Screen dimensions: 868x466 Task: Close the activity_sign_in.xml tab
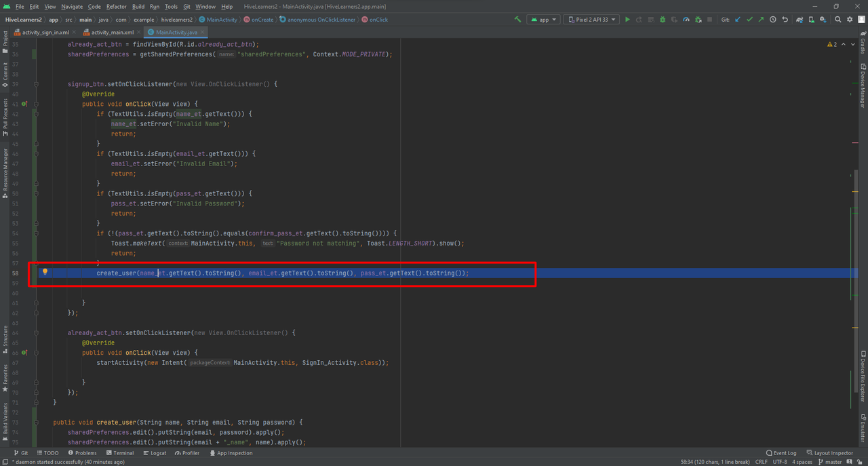pos(75,32)
